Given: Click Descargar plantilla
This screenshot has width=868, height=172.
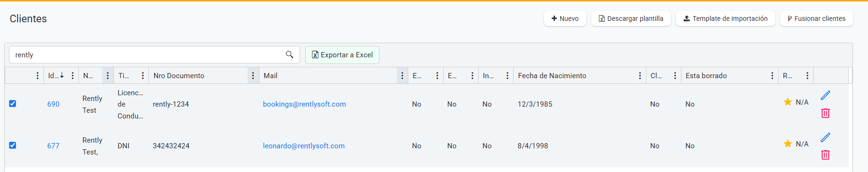Looking at the screenshot, I should (631, 18).
